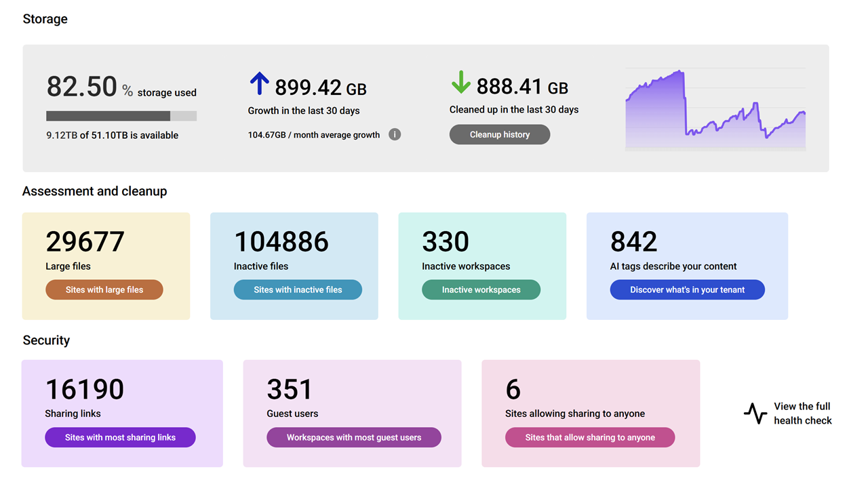
Task: Click the 29677 Large files count
Action: pos(85,241)
